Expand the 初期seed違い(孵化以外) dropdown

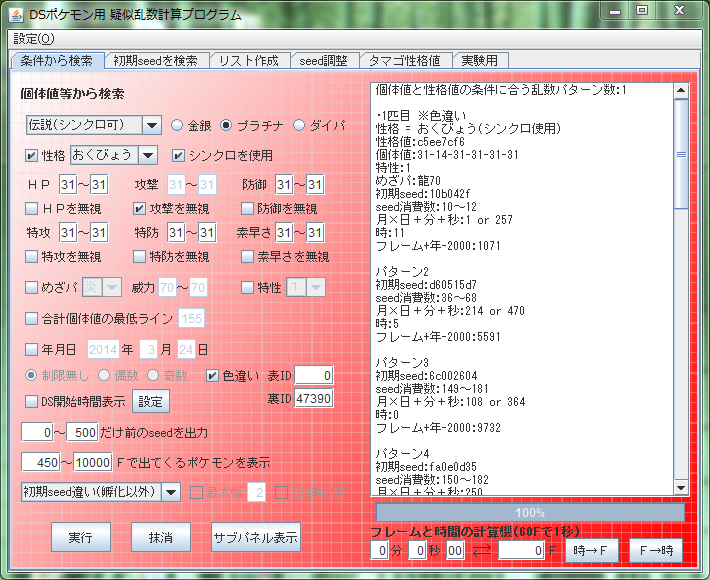171,492
